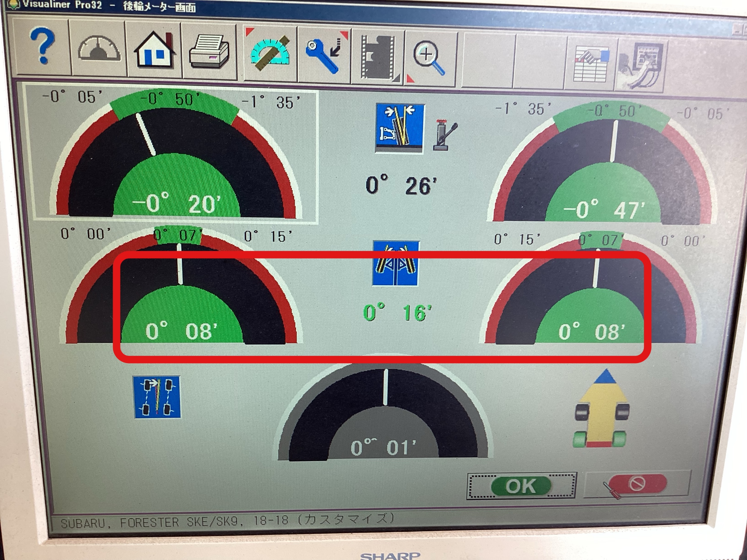The width and height of the screenshot is (747, 560).
Task: Open the table with pointing hand icon
Action: point(591,64)
